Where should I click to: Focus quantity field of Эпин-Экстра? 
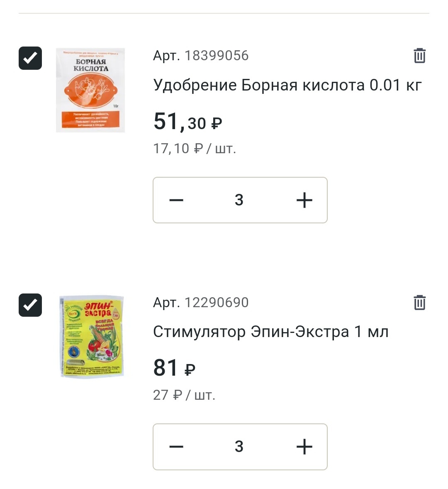[239, 447]
